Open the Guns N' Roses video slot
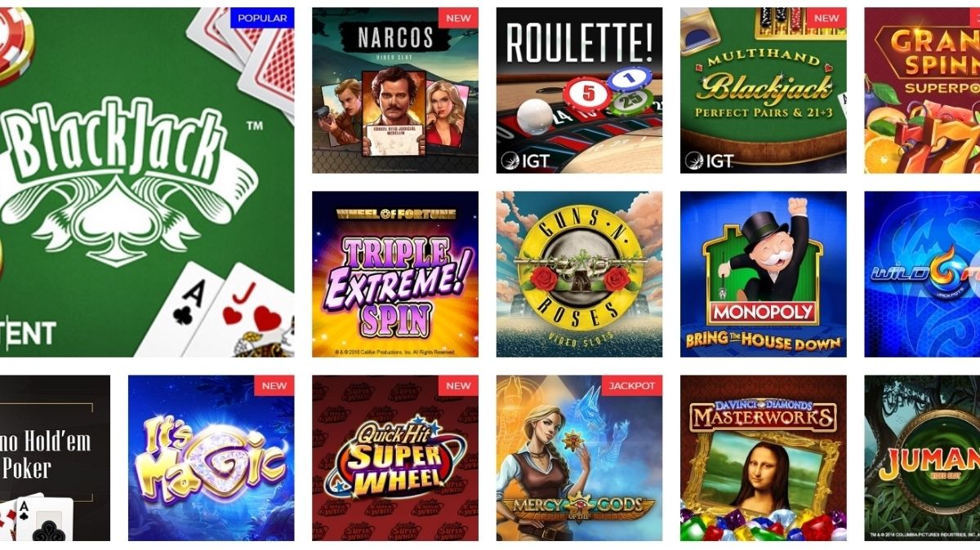980x550 pixels. (579, 274)
